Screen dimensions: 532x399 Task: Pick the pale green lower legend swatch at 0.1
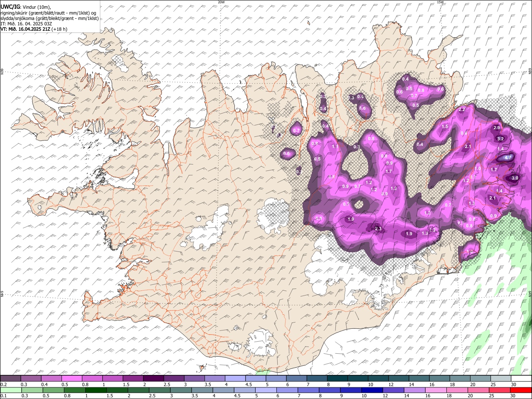pyautogui.click(x=11, y=390)
